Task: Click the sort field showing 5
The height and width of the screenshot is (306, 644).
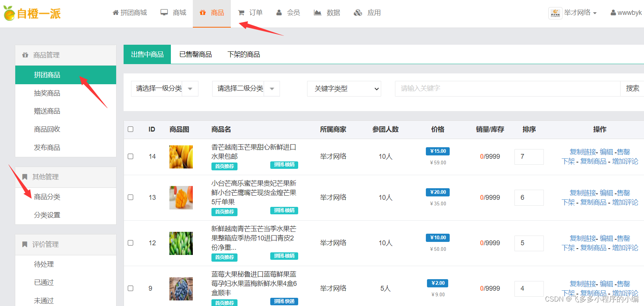Action: [529, 243]
